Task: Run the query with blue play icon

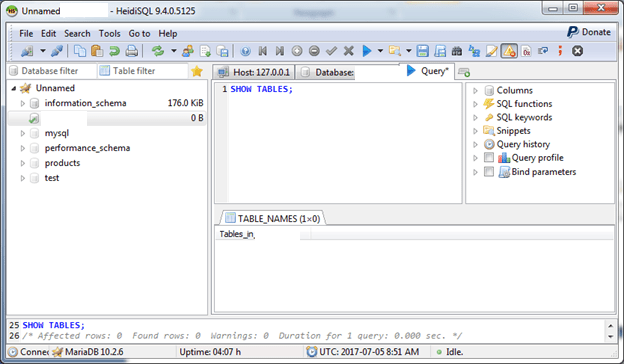Action: [367, 51]
